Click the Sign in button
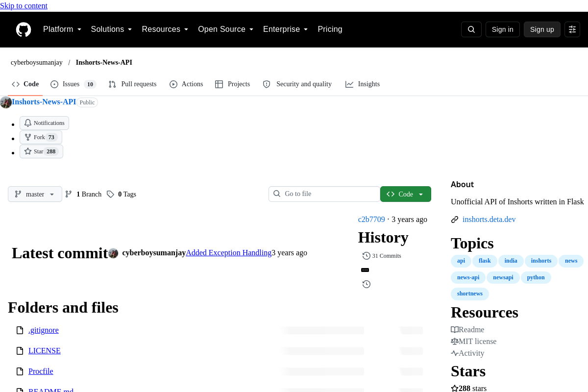The image size is (588, 392). point(503,29)
